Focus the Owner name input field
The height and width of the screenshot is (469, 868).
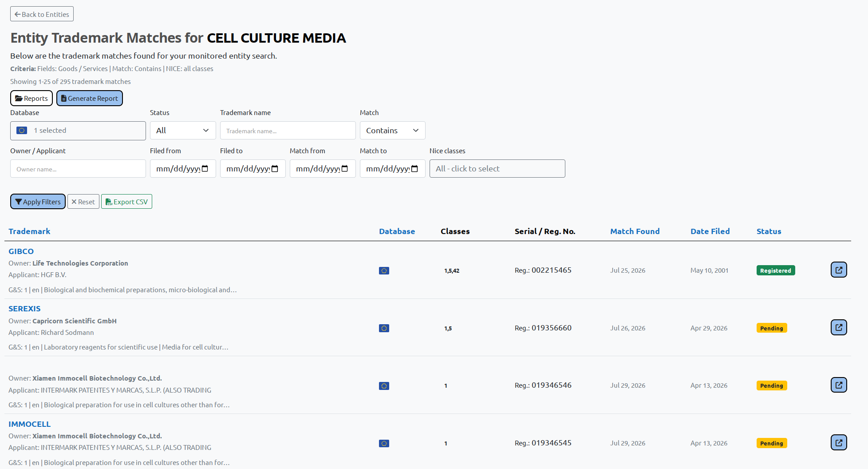(x=78, y=169)
